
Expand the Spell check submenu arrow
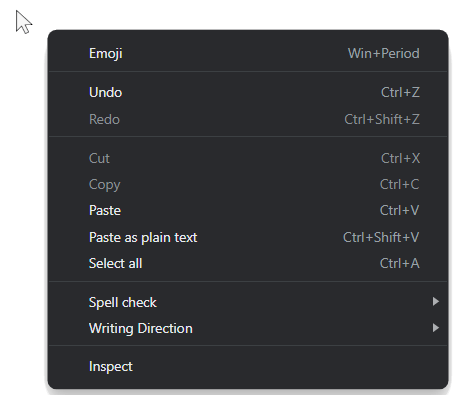(x=435, y=302)
